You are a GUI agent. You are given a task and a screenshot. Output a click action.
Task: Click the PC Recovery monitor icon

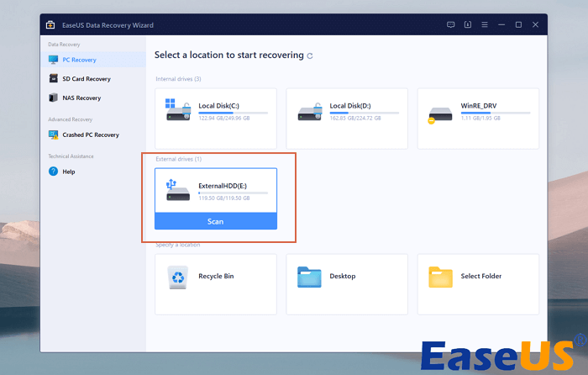coord(53,60)
